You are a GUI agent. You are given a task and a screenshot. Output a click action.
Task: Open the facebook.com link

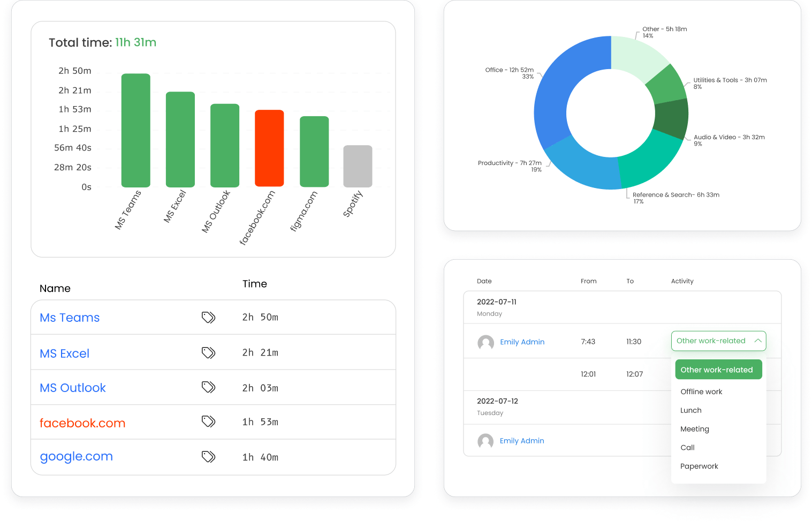82,423
